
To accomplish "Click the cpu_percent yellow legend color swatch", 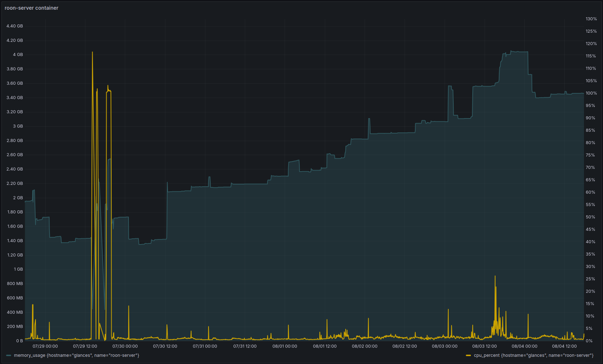I will click(x=468, y=355).
